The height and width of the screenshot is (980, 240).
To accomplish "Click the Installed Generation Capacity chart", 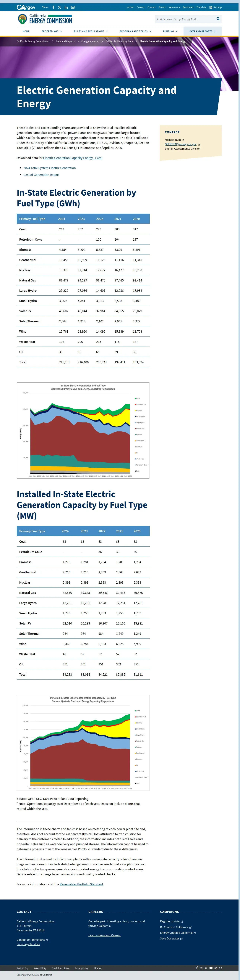I will tap(83, 743).
